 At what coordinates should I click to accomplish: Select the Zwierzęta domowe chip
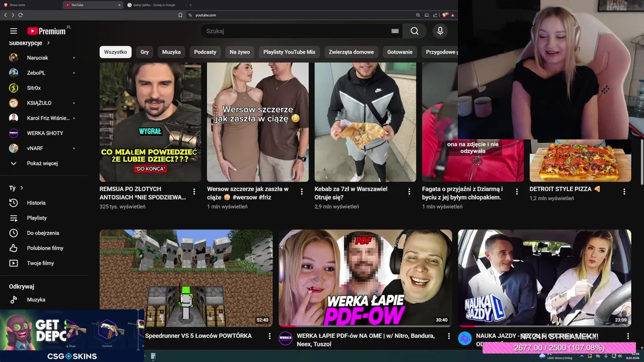pyautogui.click(x=351, y=52)
